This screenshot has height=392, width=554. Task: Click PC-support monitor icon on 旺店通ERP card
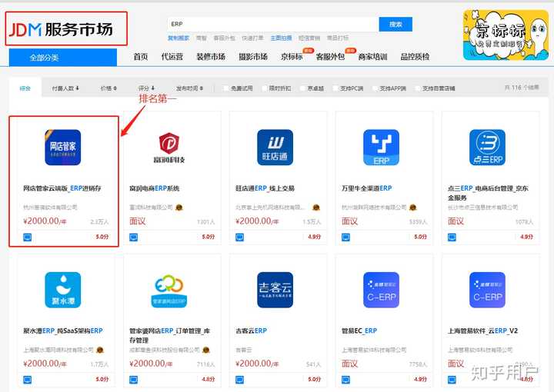pyautogui.click(x=239, y=238)
